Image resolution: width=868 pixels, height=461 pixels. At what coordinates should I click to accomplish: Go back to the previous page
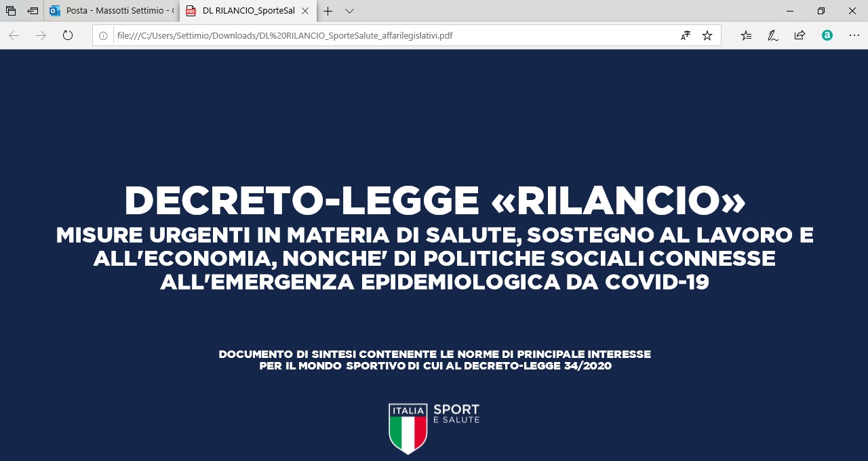14,35
